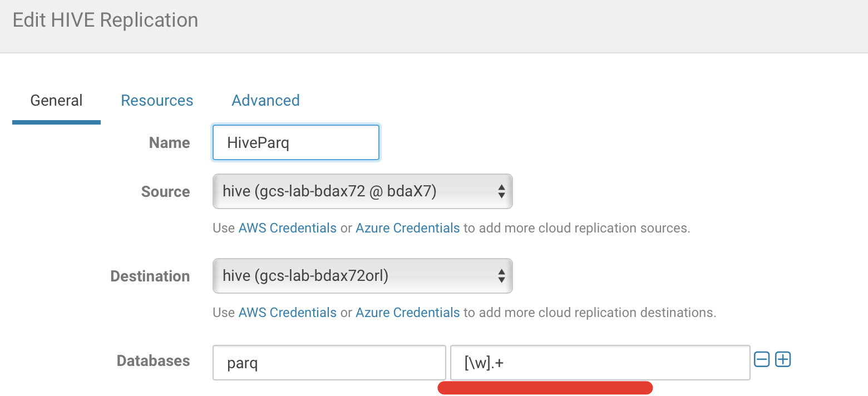Open AWS Credentials link under Source
Screen dimensions: 868x396
(x=287, y=228)
